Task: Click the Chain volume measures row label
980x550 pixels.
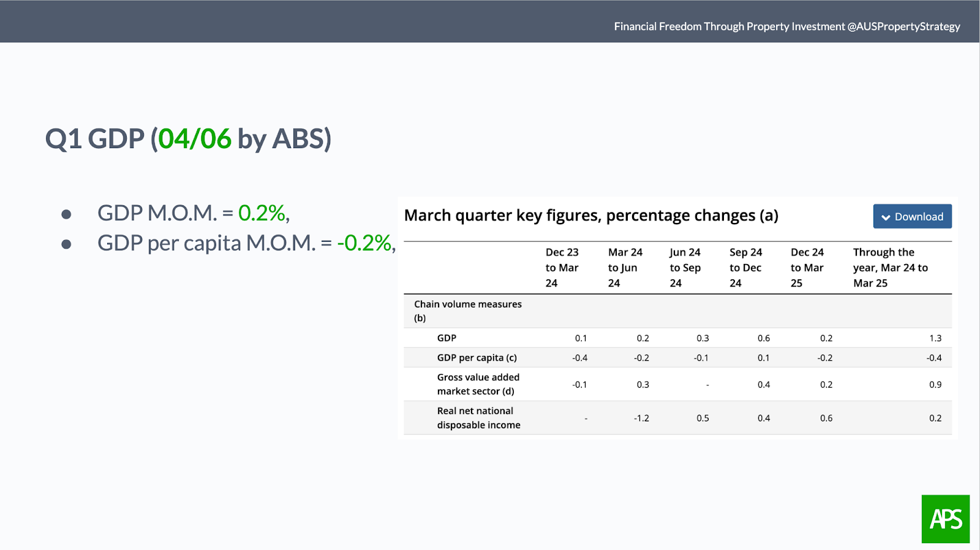Action: pyautogui.click(x=468, y=311)
